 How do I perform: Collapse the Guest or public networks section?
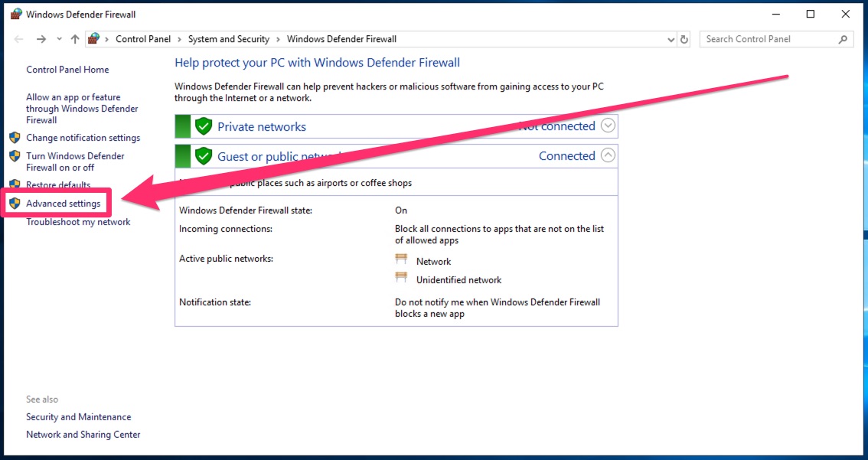coord(608,155)
